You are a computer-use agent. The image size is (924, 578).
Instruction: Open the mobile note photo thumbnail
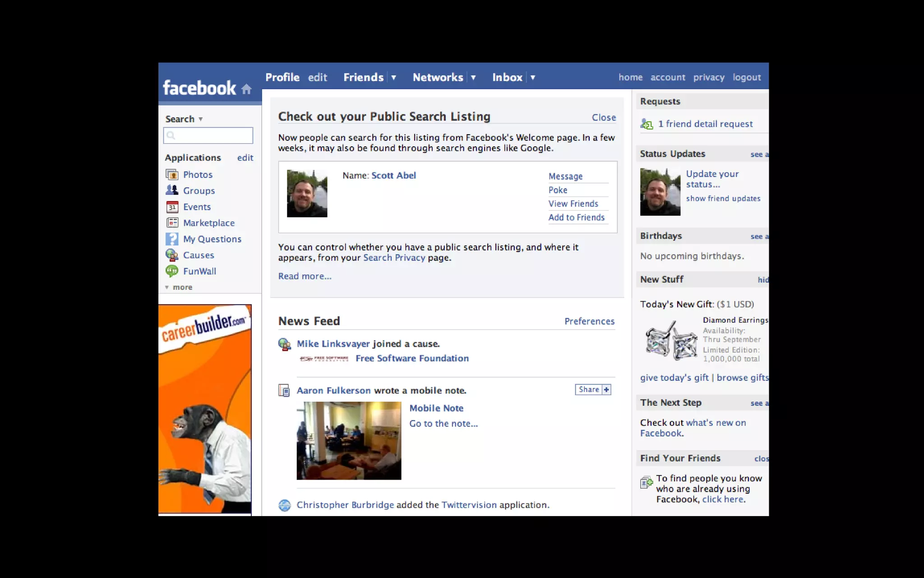point(349,441)
